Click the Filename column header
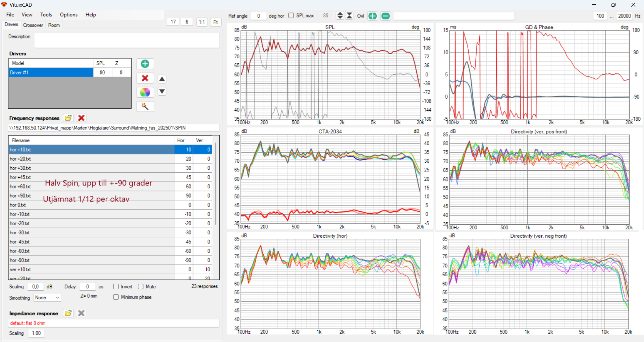644x342 pixels. point(91,140)
